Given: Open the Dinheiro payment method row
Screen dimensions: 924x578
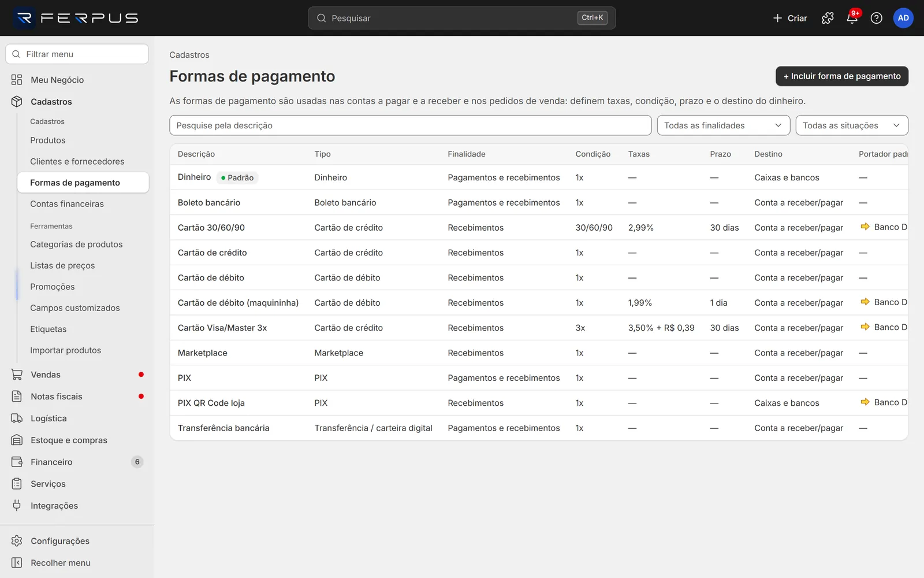Looking at the screenshot, I should pos(538,177).
